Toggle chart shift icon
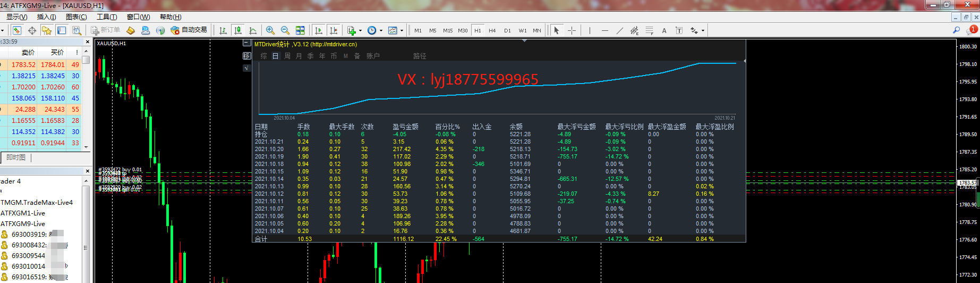This screenshot has width=980, height=283. (x=333, y=30)
